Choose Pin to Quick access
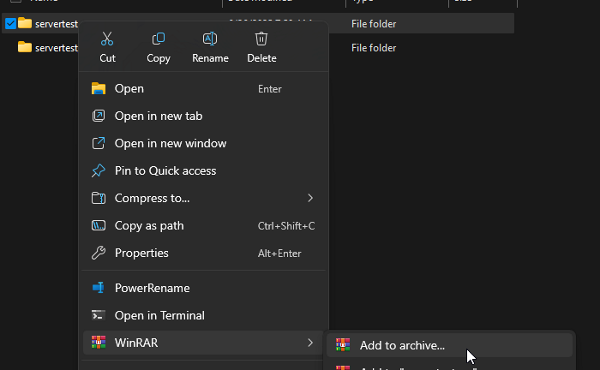600x370 pixels. (203, 171)
